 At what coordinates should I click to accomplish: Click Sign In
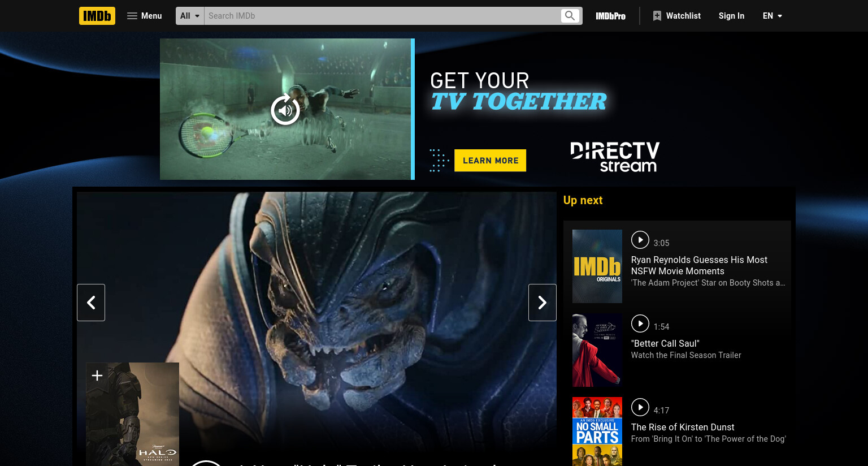pyautogui.click(x=731, y=16)
